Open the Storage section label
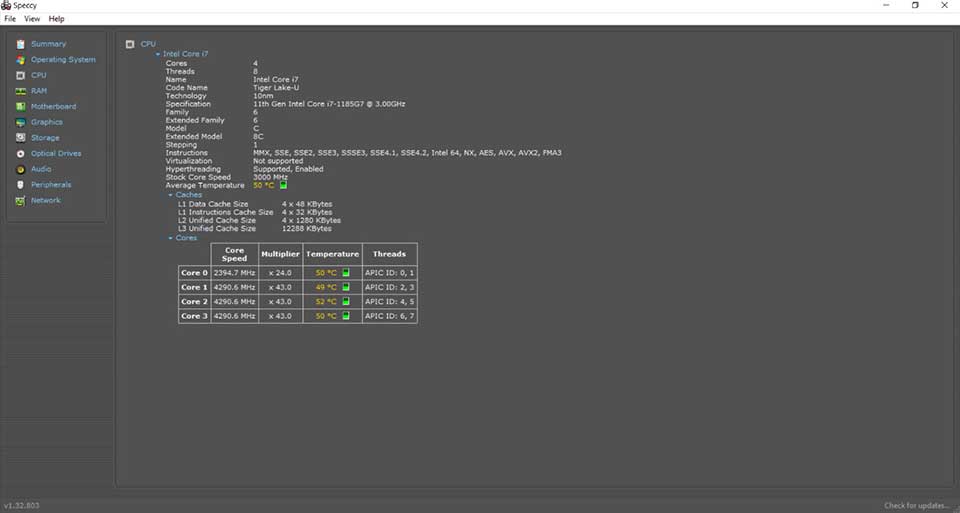The image size is (960, 513). coord(45,138)
